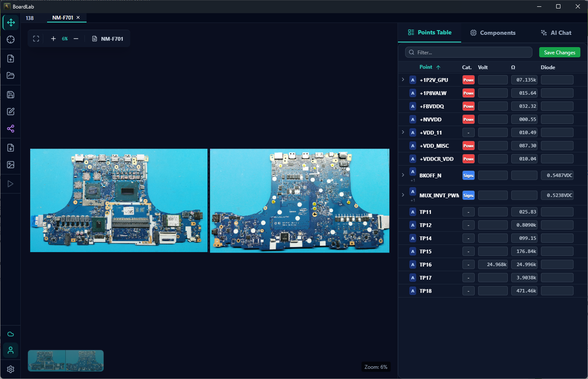Open the annotation edit tool
Screen dimensions: 588x379
[x=10, y=111]
